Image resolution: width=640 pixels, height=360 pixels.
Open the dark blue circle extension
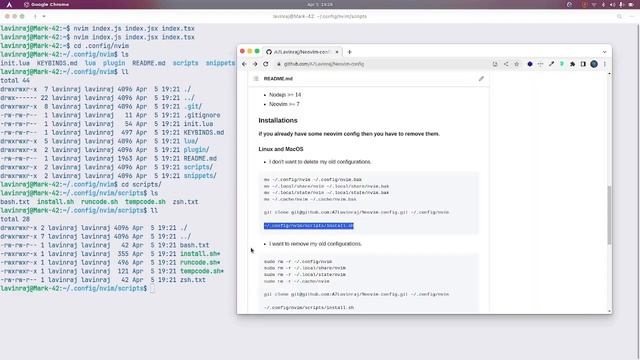[530, 64]
